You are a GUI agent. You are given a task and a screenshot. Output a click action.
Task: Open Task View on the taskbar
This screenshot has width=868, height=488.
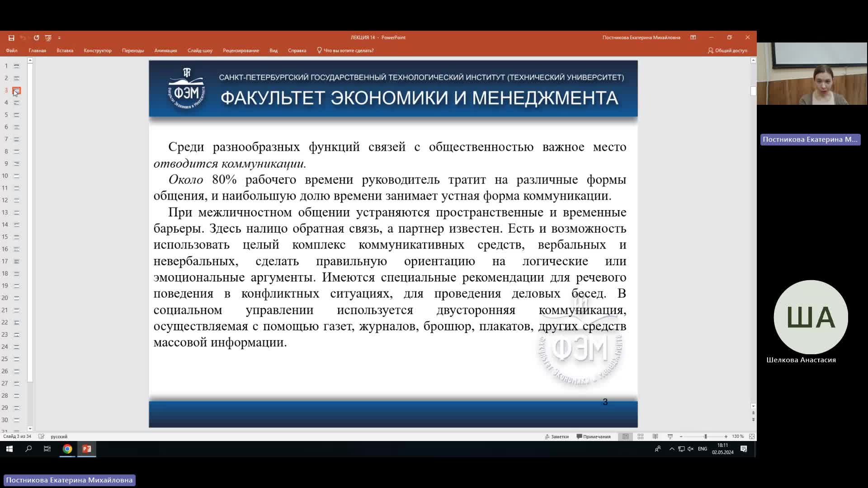coord(47,449)
